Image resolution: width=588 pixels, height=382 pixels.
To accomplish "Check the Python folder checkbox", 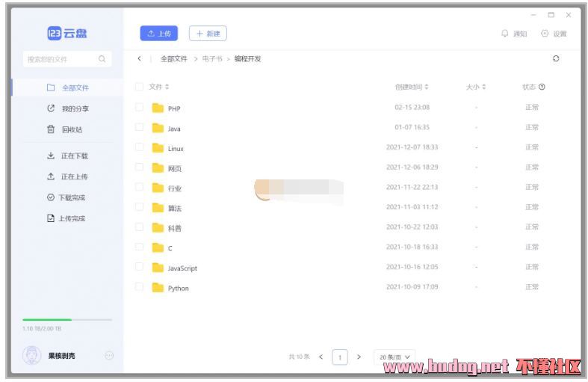I will pyautogui.click(x=139, y=287).
